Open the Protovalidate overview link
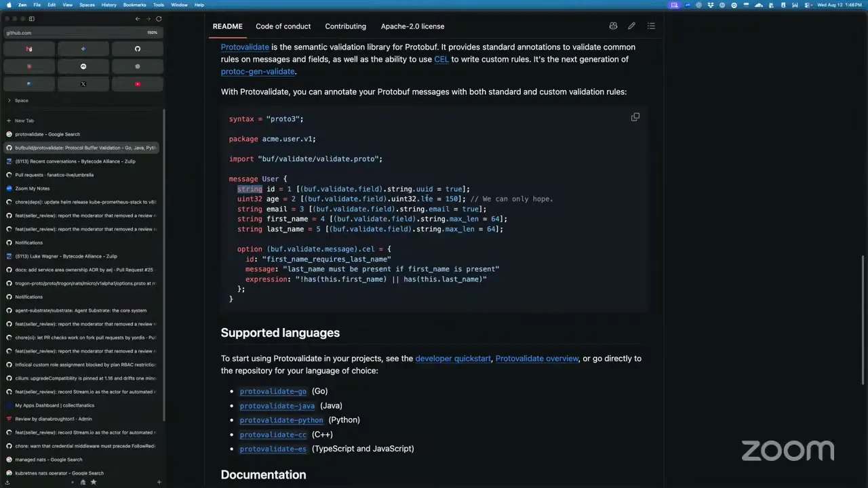Viewport: 868px width, 488px height. coord(537,359)
